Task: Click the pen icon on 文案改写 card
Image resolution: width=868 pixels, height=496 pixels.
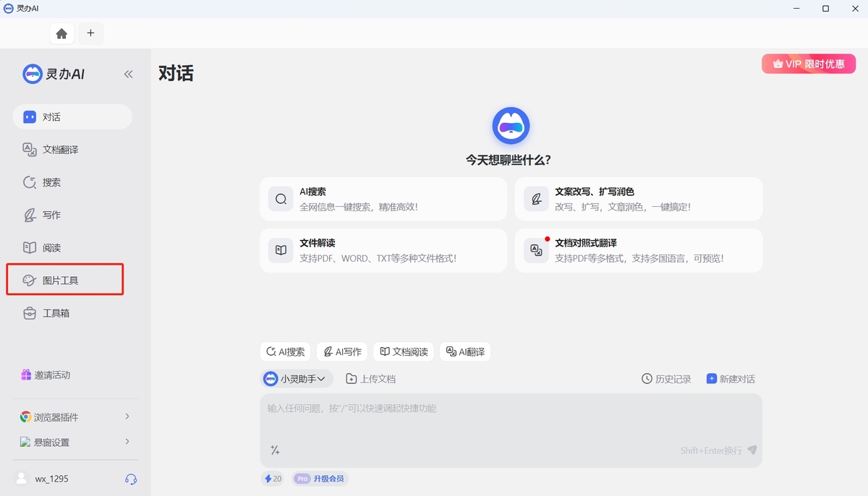Action: (536, 199)
